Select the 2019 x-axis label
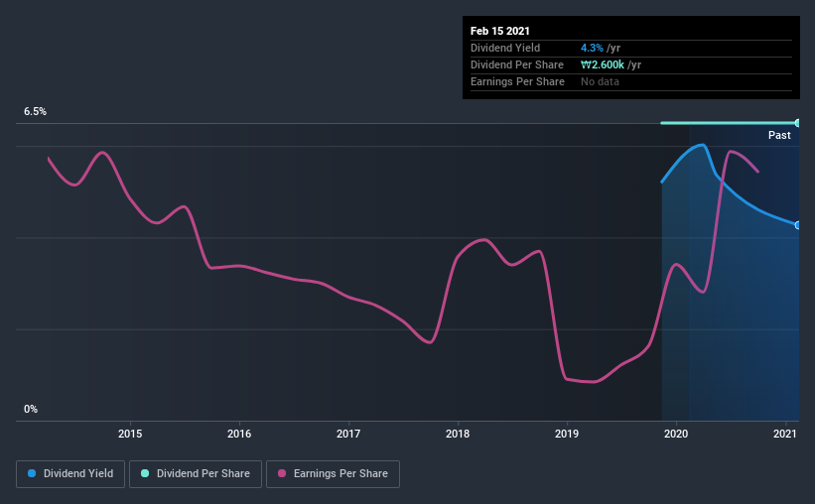815x504 pixels. pos(567,434)
